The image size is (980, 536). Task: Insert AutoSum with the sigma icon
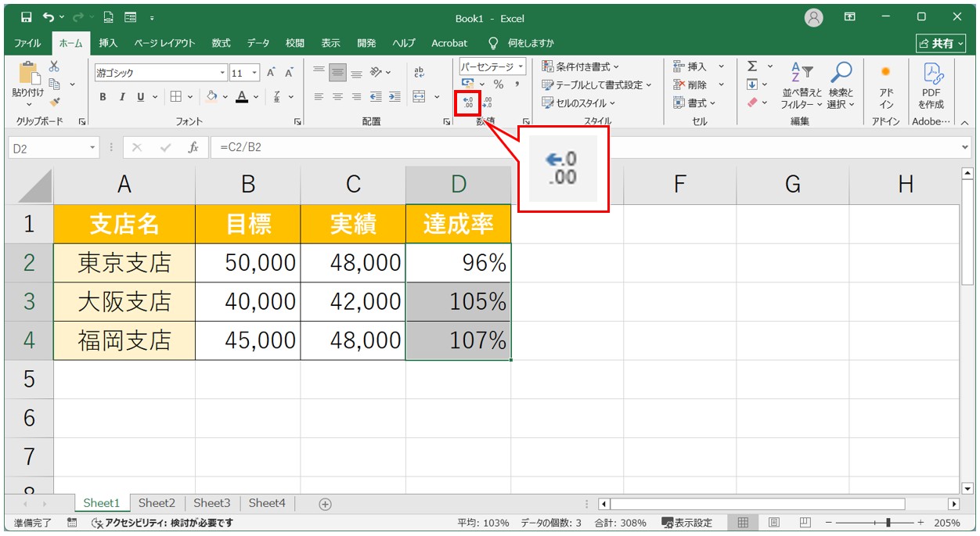click(752, 67)
